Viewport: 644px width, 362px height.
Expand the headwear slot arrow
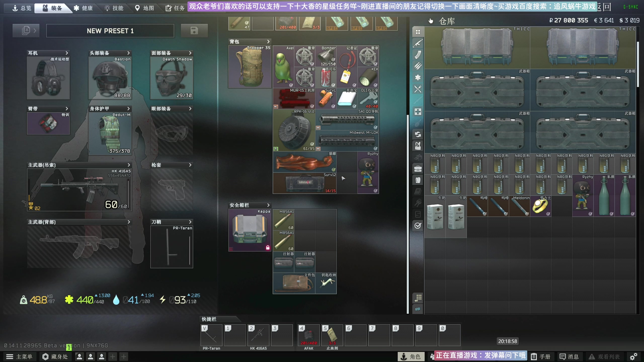[x=129, y=53]
